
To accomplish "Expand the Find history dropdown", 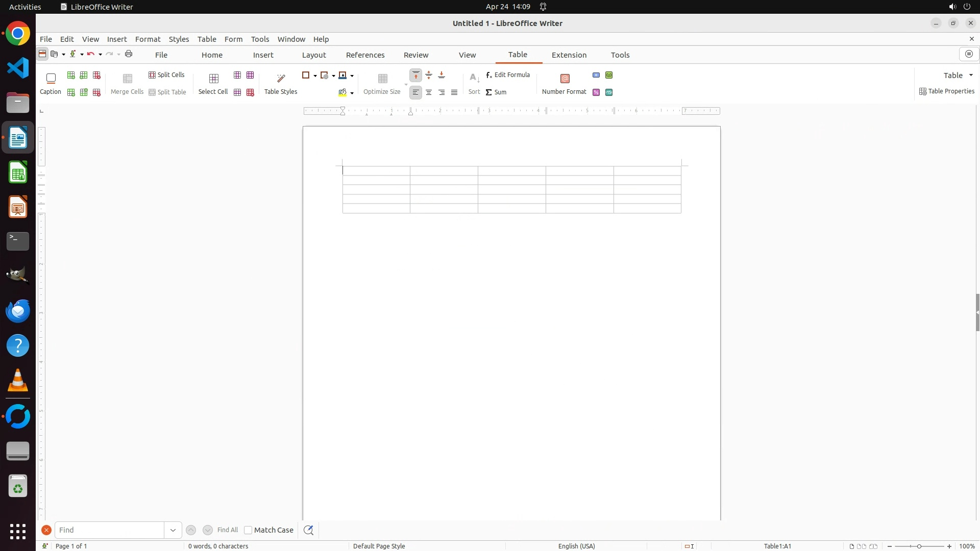I will coord(173,530).
